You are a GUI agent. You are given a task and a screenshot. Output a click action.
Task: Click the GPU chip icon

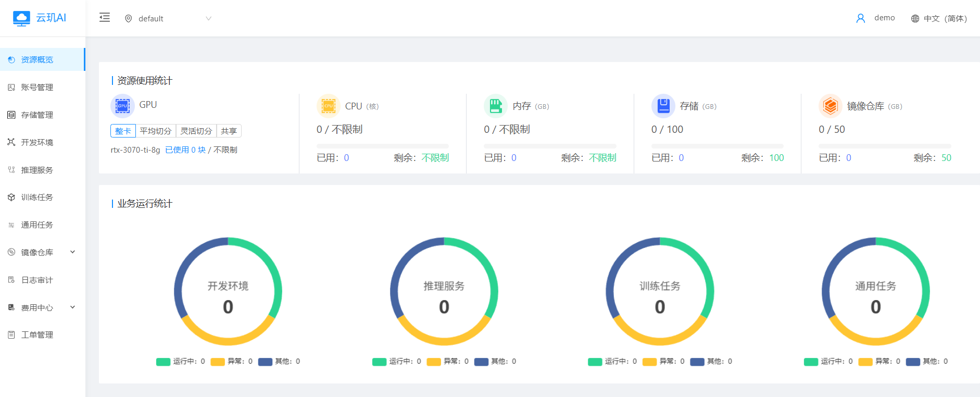(x=122, y=106)
